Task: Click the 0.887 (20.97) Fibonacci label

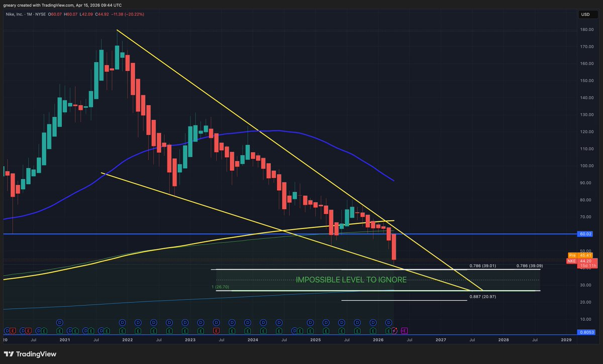Action: coord(483,297)
